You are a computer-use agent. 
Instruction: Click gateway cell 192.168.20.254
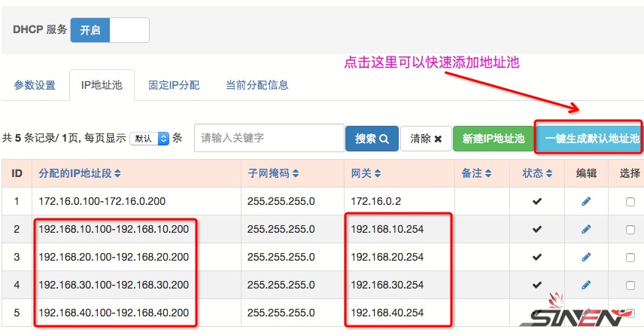tap(387, 257)
